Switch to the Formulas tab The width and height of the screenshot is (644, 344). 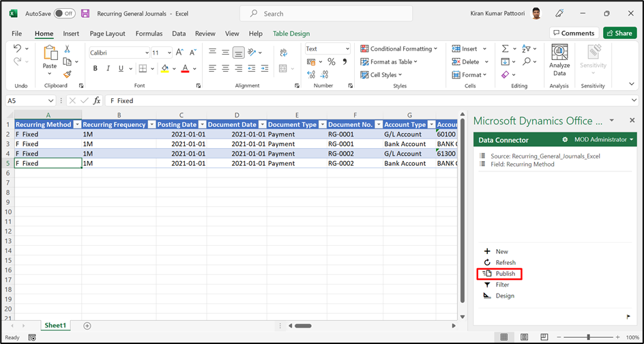(149, 33)
